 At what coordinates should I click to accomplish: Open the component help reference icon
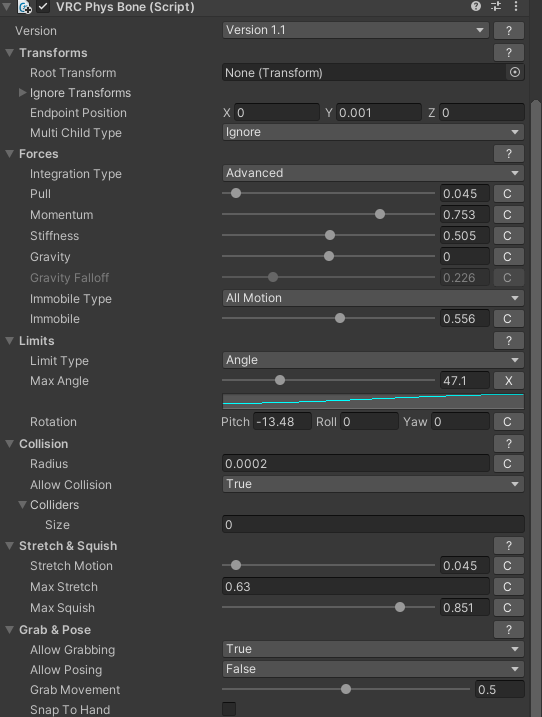476,6
